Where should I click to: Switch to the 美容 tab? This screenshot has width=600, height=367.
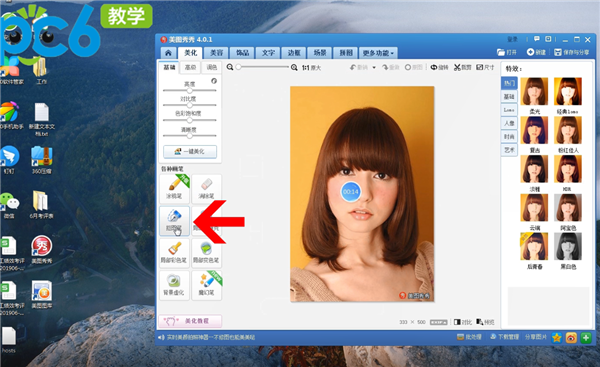point(216,53)
